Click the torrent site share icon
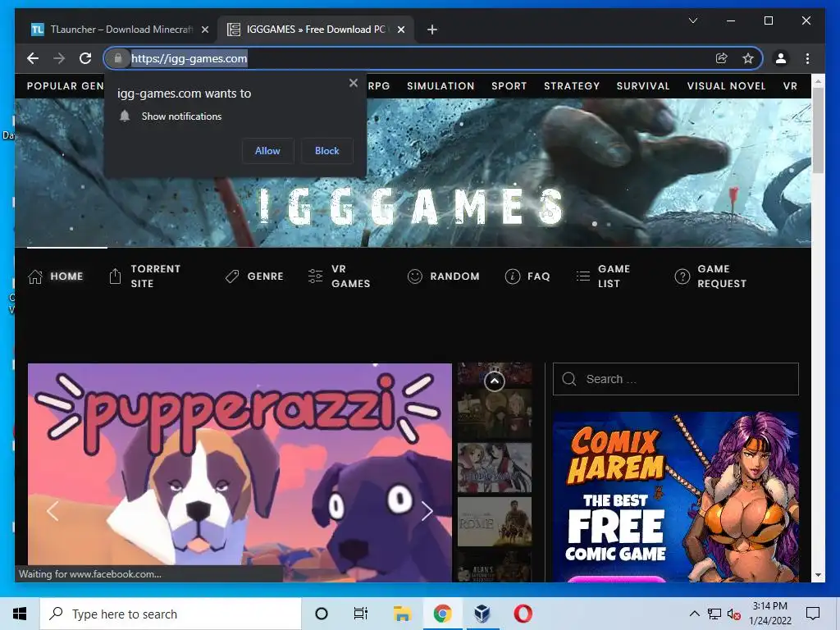This screenshot has width=840, height=630. pos(115,276)
